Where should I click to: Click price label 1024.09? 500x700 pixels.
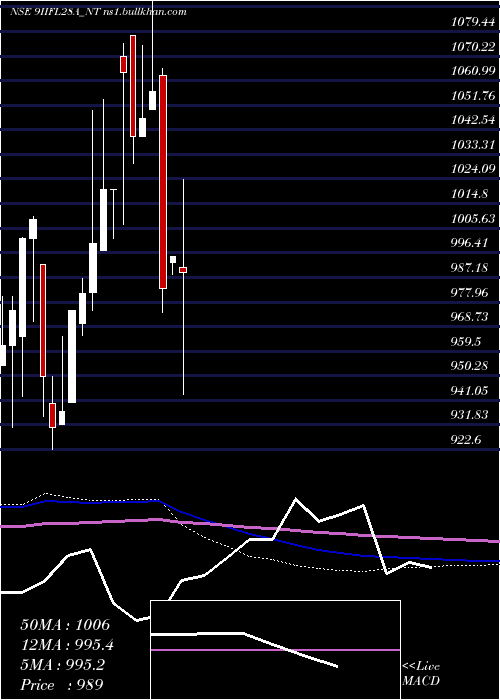tap(473, 169)
